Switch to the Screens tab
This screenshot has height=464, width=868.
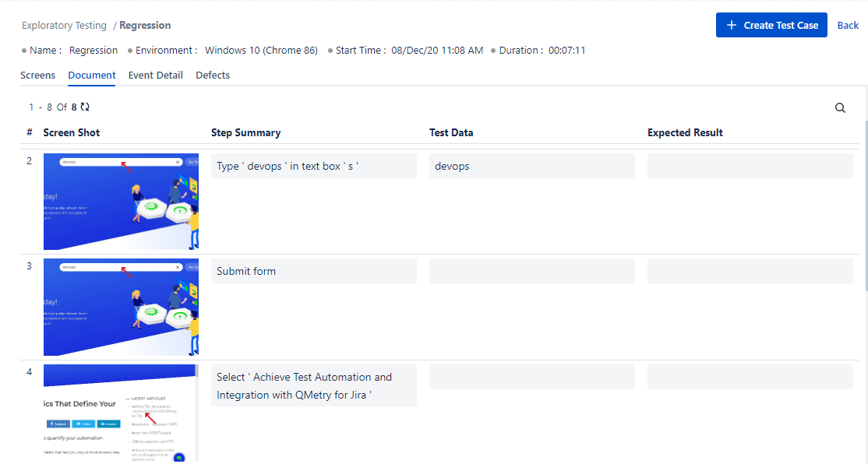37,75
